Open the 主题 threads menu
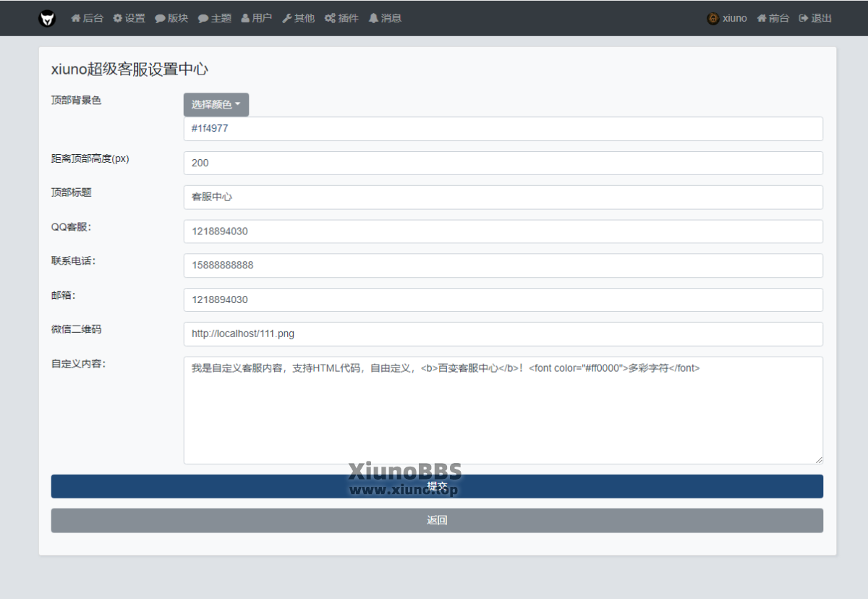Viewport: 868px width, 599px height. point(215,18)
